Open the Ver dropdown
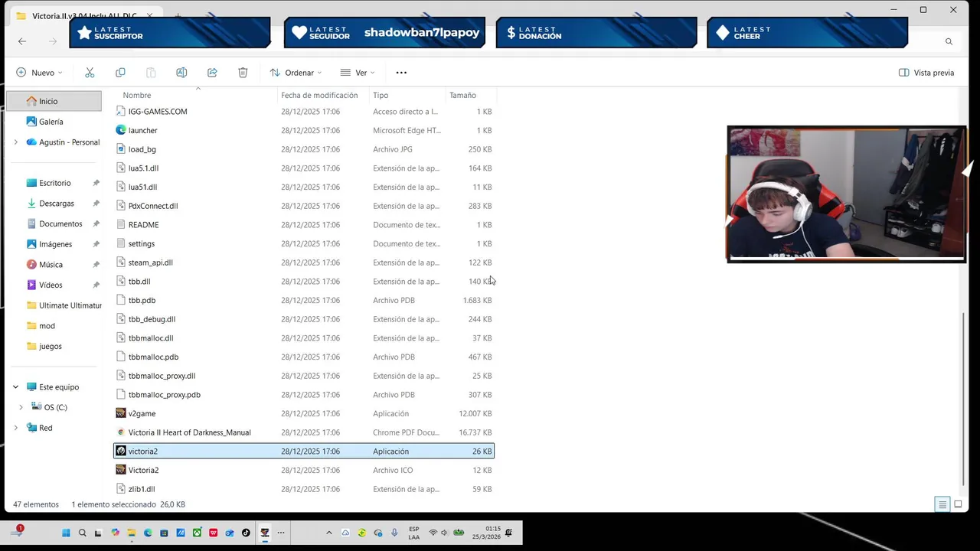This screenshot has width=980, height=551. tap(358, 73)
